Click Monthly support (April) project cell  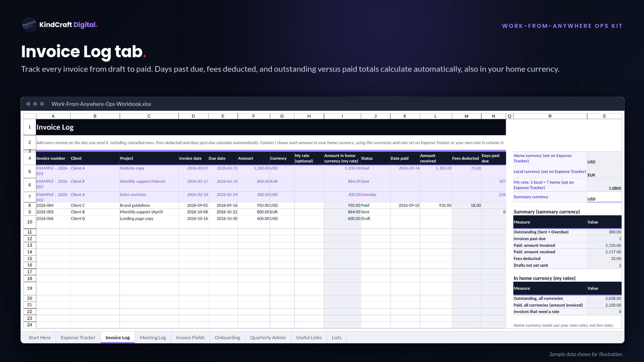149,212
